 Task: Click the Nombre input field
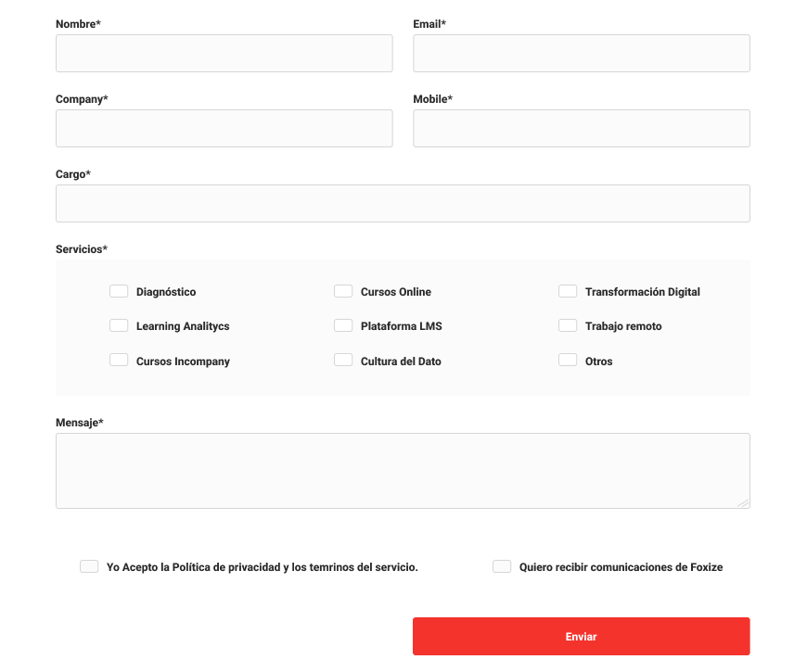coord(224,54)
